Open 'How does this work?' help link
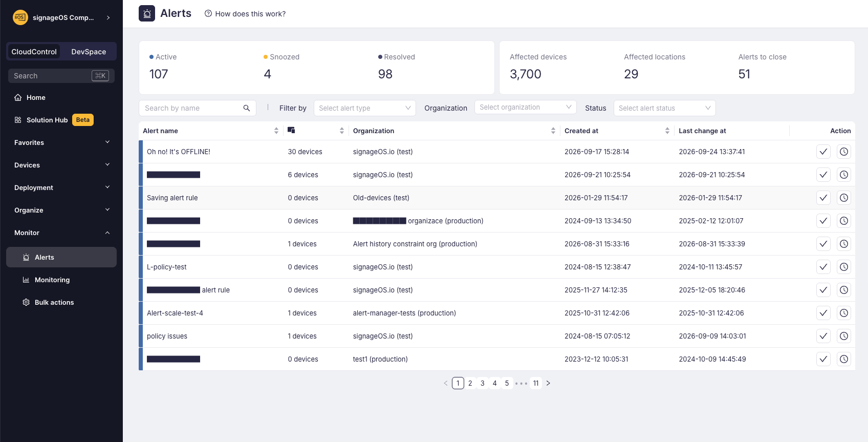 click(245, 14)
